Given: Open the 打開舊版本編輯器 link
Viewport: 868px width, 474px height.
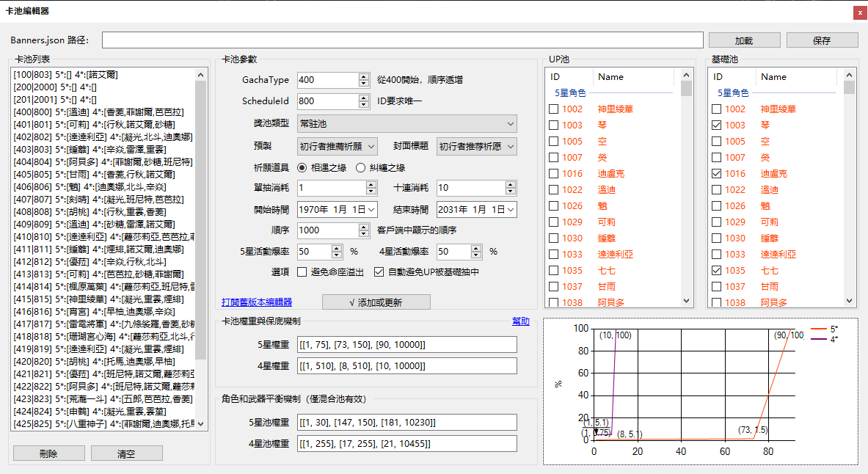Looking at the screenshot, I should pyautogui.click(x=257, y=302).
